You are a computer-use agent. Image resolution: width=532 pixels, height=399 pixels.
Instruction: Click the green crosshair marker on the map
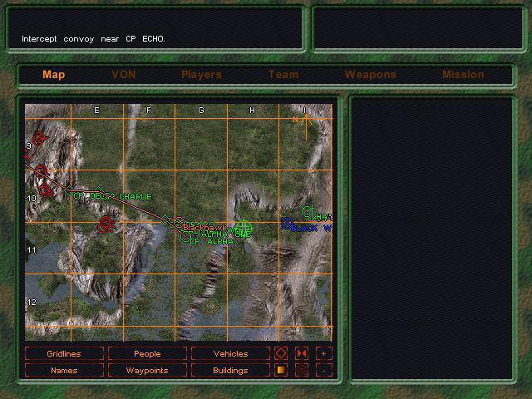[244, 226]
